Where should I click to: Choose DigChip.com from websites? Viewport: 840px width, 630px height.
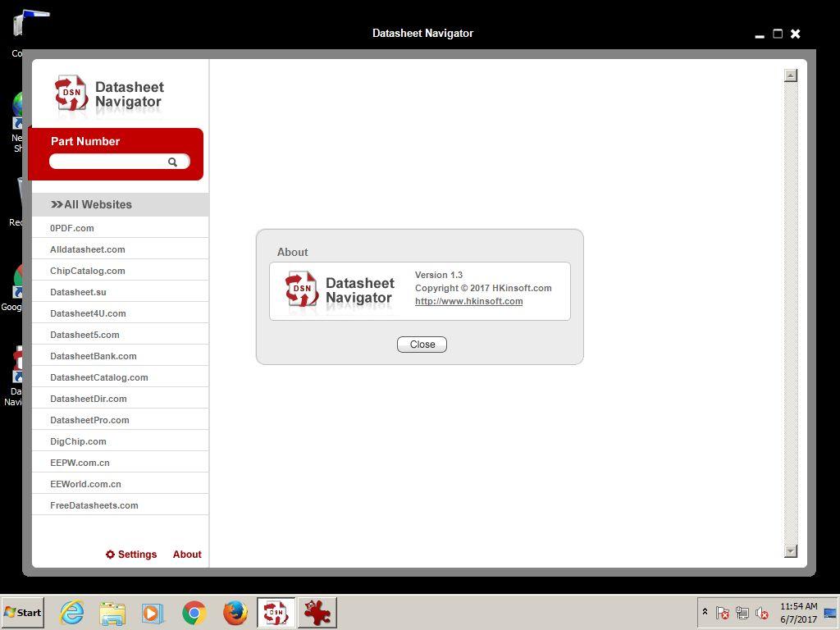tap(121, 441)
